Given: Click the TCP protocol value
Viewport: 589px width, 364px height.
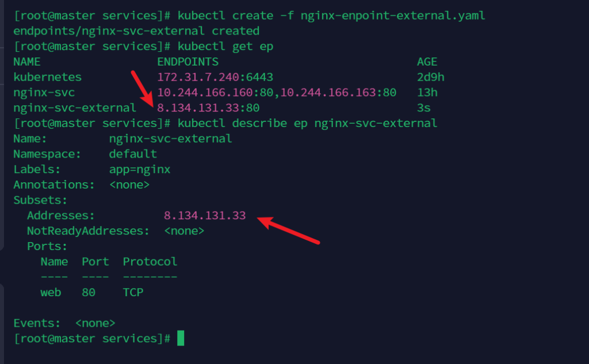Looking at the screenshot, I should click(x=133, y=292).
